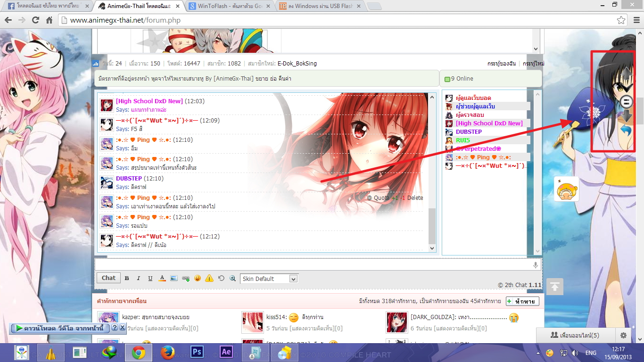Bookmark this page with the star
This screenshot has height=362, width=644.
click(x=621, y=20)
